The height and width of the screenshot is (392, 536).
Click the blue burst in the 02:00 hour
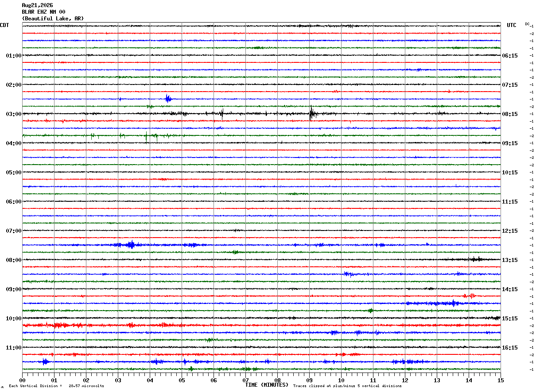click(x=167, y=99)
